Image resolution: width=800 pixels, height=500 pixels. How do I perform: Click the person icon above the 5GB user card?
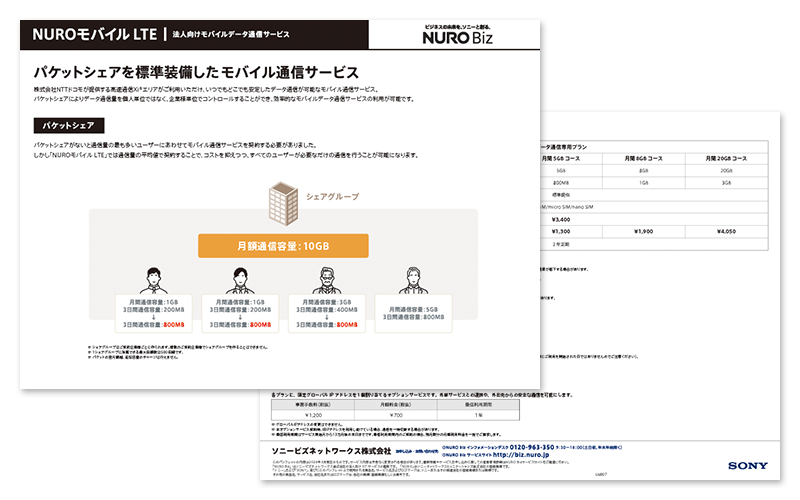point(413,280)
